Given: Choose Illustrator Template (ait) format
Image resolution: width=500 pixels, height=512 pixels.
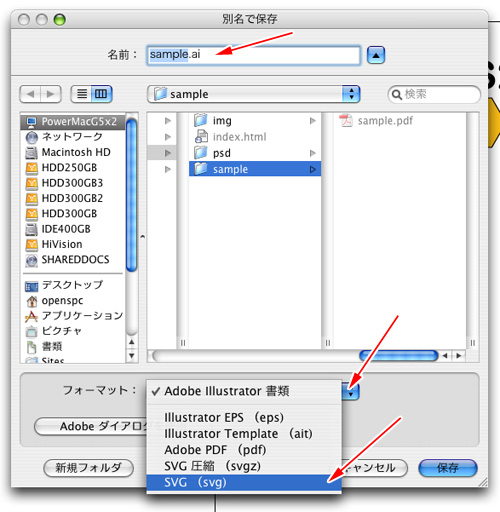Looking at the screenshot, I should coord(244,434).
